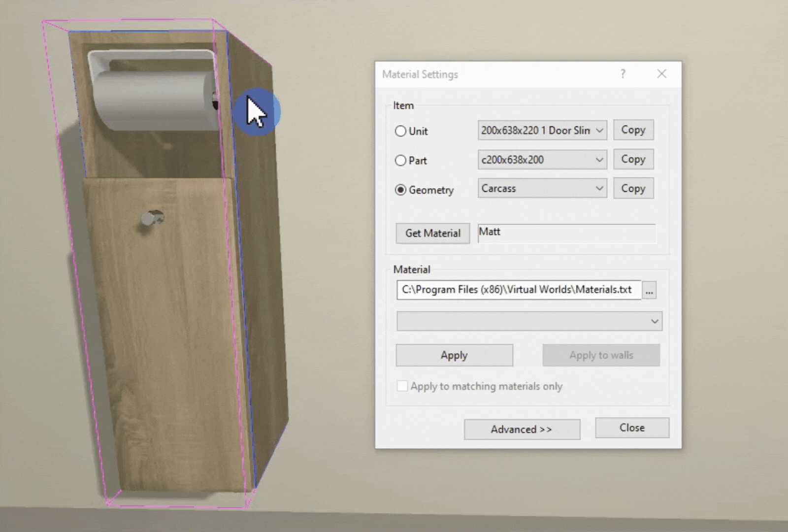Toggle Apply to matching materials only checkbox
Image resolution: width=788 pixels, height=532 pixels.
coord(402,386)
